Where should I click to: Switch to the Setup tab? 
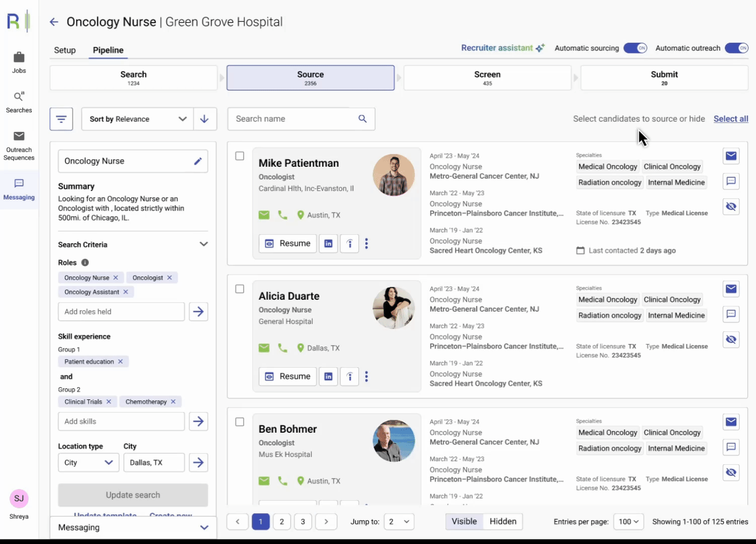click(64, 50)
